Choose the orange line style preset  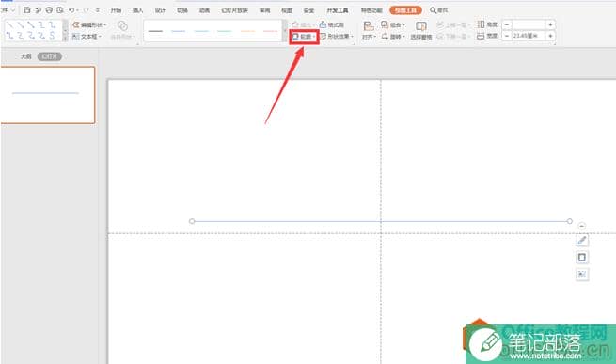click(247, 31)
